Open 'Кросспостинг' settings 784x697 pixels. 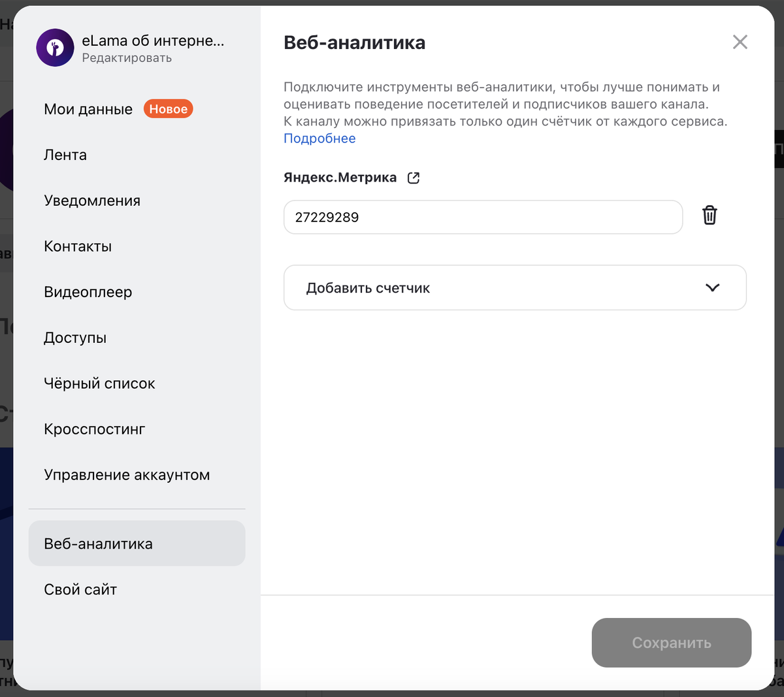click(x=95, y=429)
